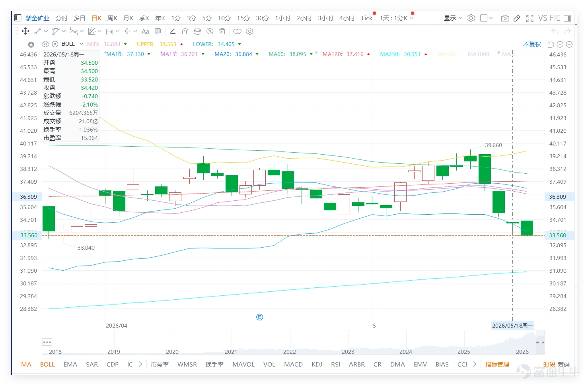Open the BOLL indicator settings gear
Screen dimensions: 588x386
[45, 44]
